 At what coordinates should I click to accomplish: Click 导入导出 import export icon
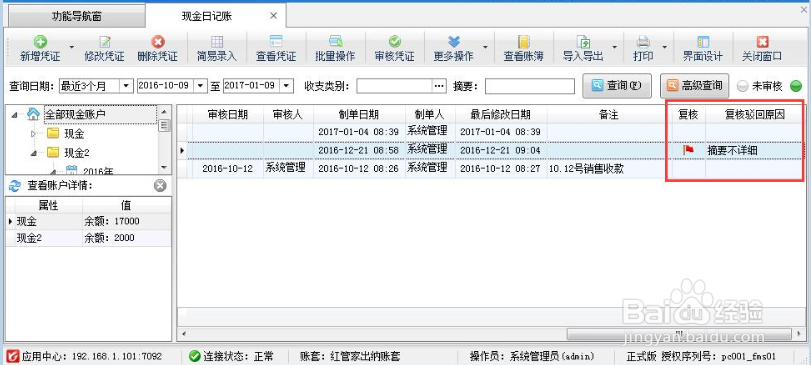[x=583, y=42]
